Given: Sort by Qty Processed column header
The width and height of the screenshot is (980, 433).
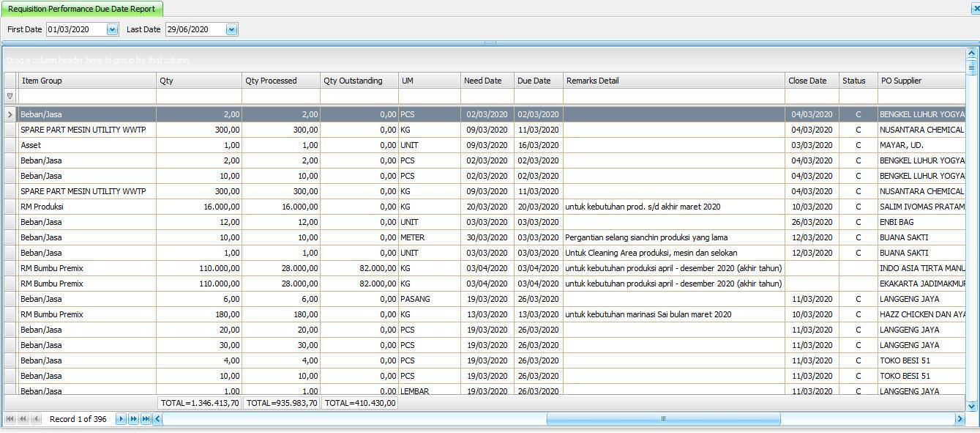Looking at the screenshot, I should click(281, 81).
